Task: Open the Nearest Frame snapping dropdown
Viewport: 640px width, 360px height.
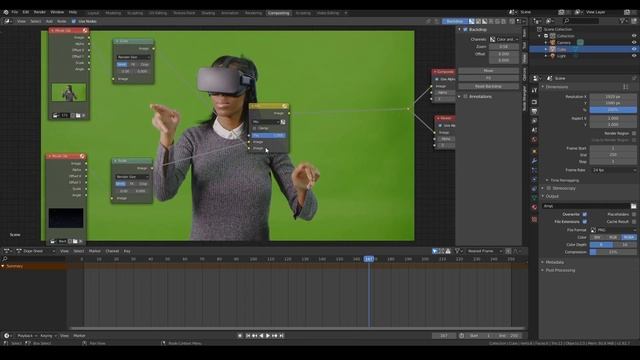Action: pyautogui.click(x=484, y=251)
